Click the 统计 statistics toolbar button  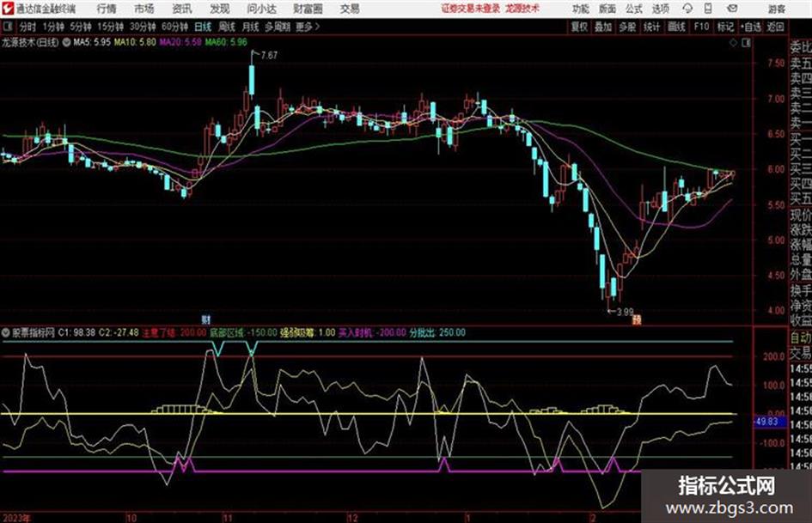click(651, 27)
